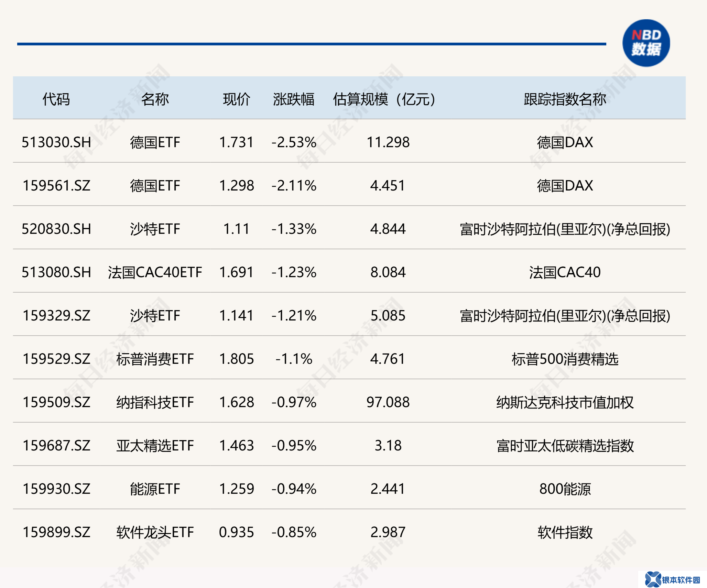Click the -0.95% change value
This screenshot has height=588, width=707.
tap(294, 446)
